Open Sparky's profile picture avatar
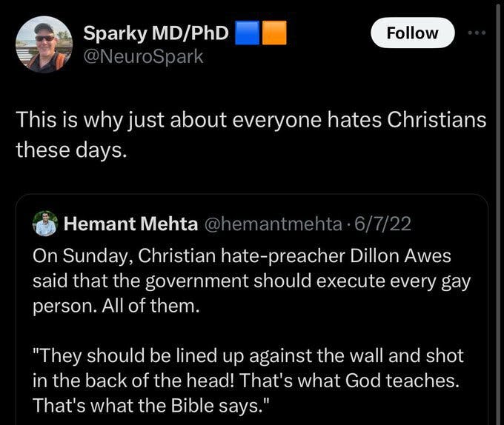Image resolution: width=504 pixels, height=425 pixels. click(x=44, y=44)
